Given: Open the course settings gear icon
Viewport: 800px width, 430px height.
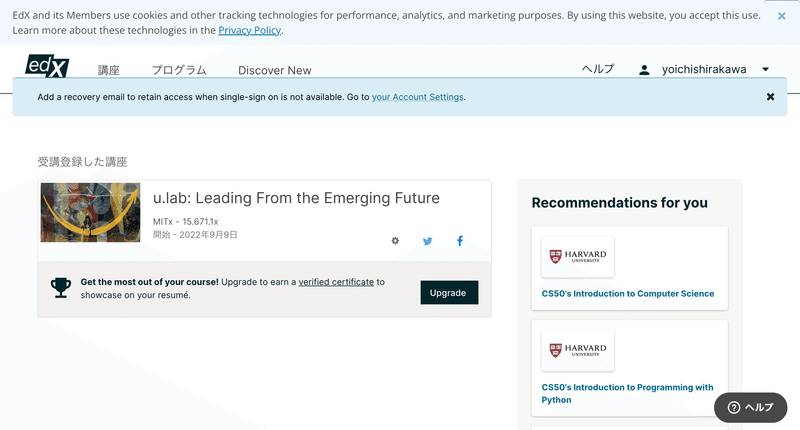Looking at the screenshot, I should coord(395,241).
